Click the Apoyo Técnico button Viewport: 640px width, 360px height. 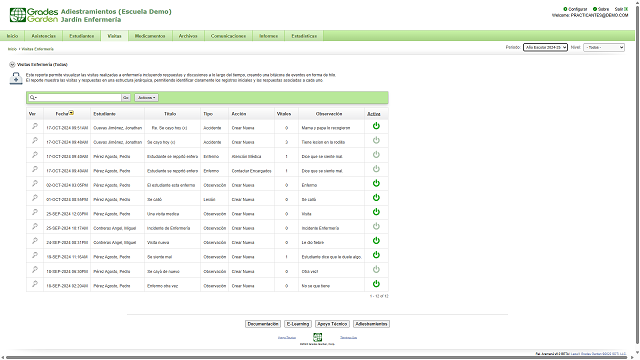click(332, 324)
